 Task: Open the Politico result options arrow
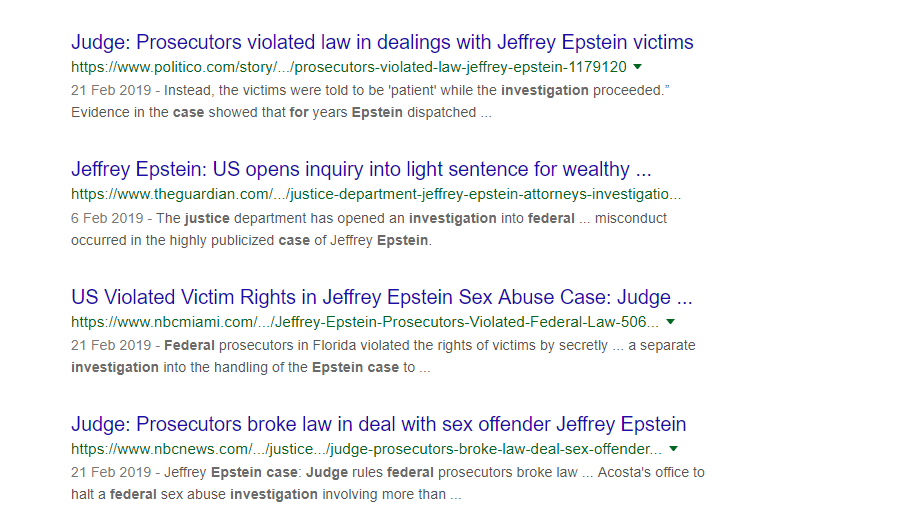[x=637, y=67]
